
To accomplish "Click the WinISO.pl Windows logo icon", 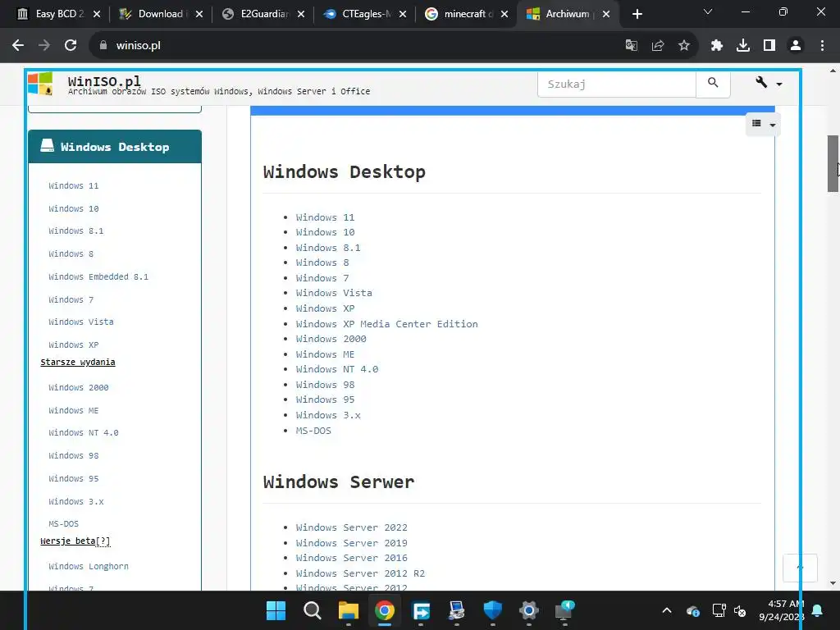I will tap(40, 84).
